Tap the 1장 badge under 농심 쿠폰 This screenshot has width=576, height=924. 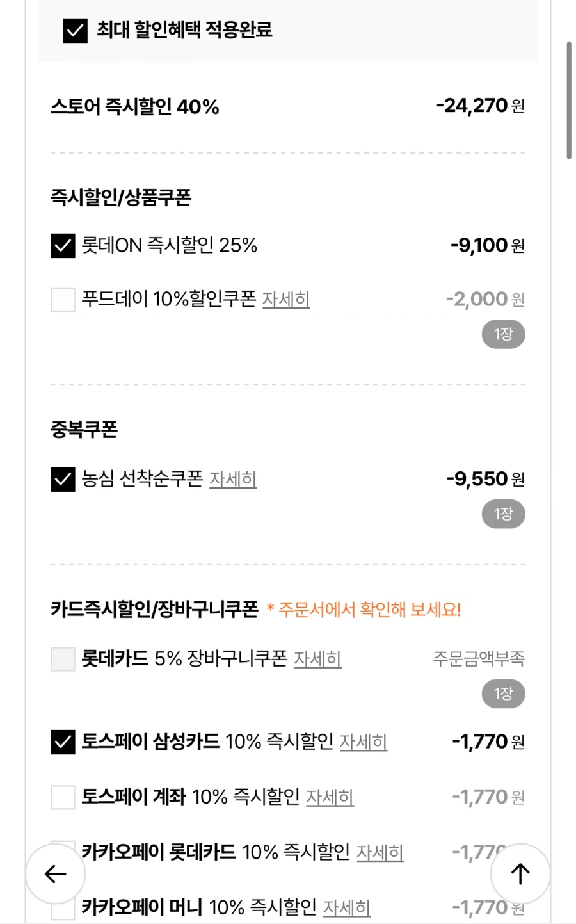click(x=503, y=514)
